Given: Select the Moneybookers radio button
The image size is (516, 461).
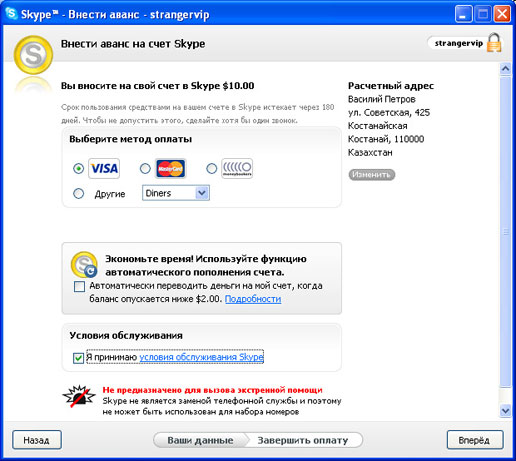Looking at the screenshot, I should pos(211,168).
